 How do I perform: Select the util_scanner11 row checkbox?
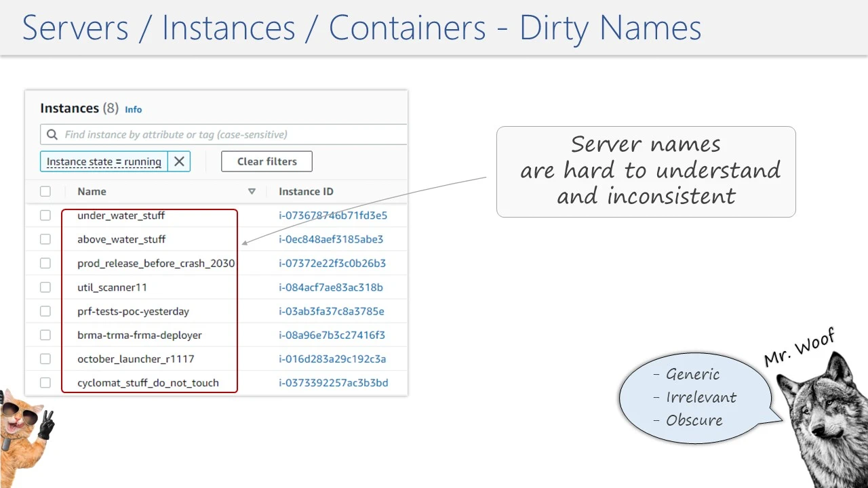(45, 287)
